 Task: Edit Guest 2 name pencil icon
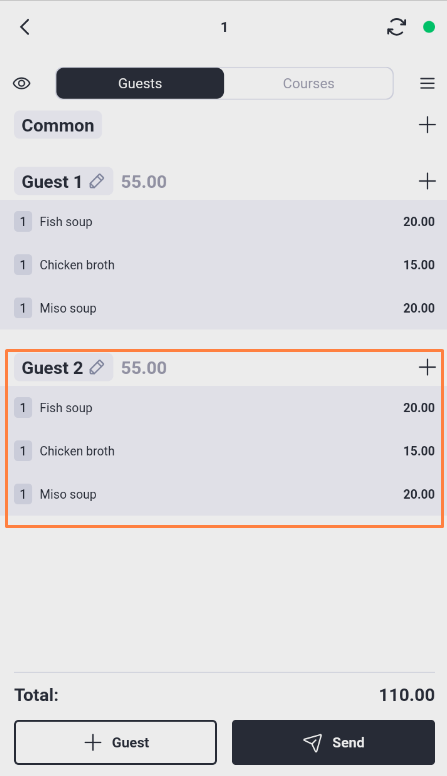coord(97,367)
